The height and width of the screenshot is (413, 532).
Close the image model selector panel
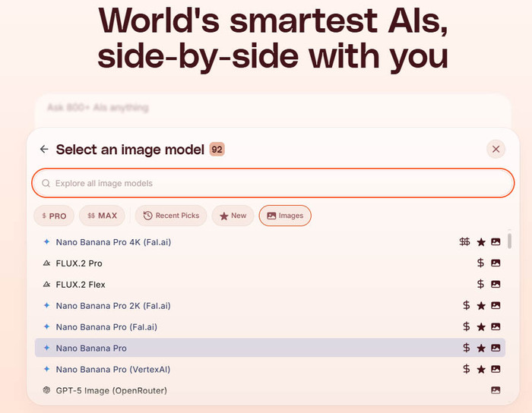coord(496,150)
